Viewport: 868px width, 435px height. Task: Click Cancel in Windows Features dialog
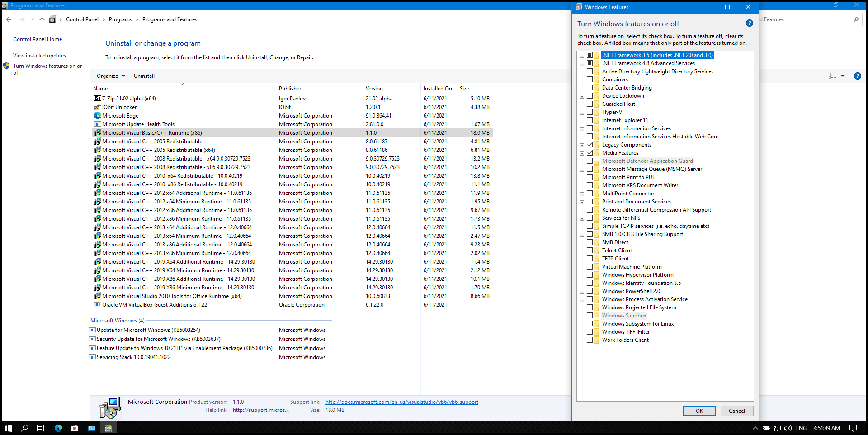point(736,411)
